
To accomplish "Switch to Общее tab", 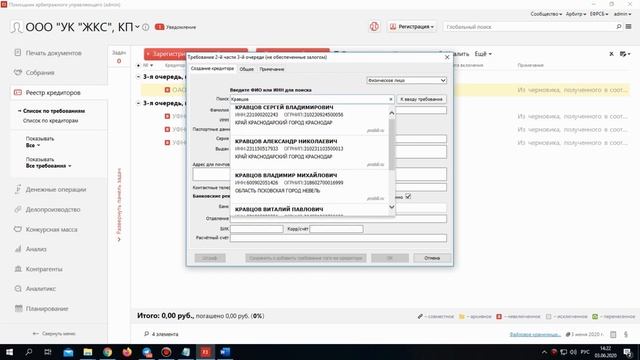I will [x=246, y=69].
